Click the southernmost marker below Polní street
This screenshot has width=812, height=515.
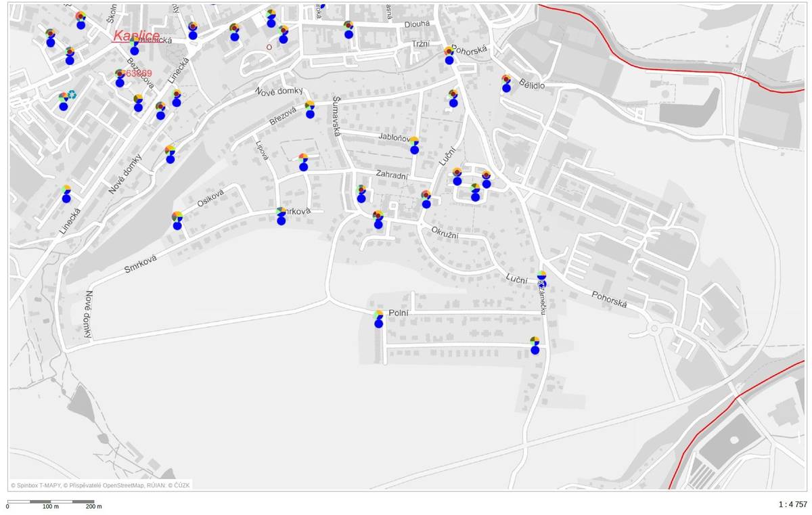[x=535, y=345]
